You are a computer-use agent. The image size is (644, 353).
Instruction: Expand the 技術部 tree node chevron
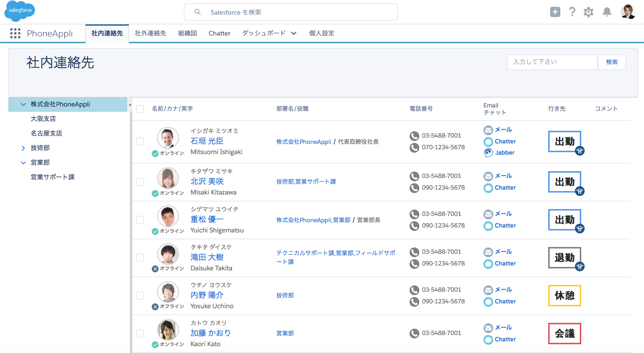[x=23, y=148]
